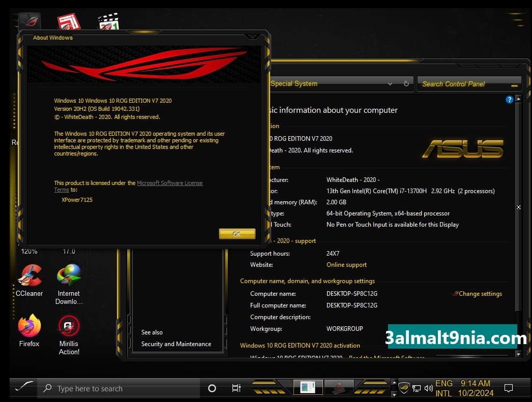Open the Microsoft Software License link
This screenshot has width=532, height=402.
(x=170, y=183)
